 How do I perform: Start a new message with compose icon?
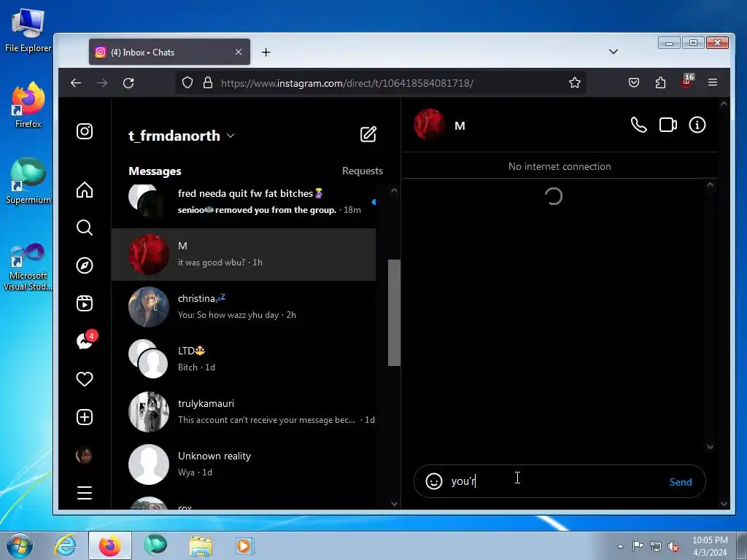click(x=368, y=134)
